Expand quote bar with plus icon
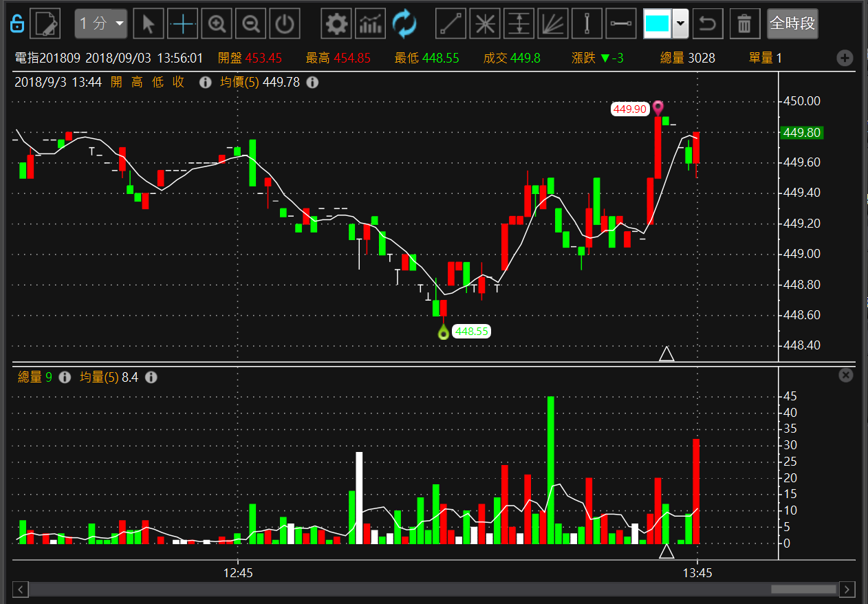Viewport: 868px width, 604px height. point(845,58)
